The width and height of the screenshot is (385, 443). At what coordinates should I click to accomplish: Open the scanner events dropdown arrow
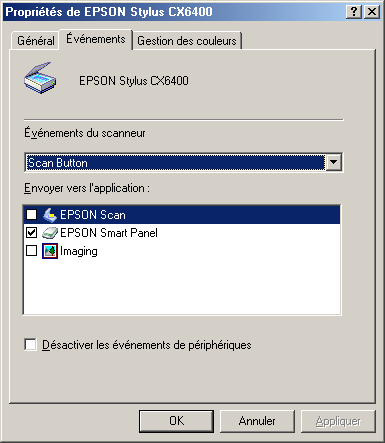[334, 163]
